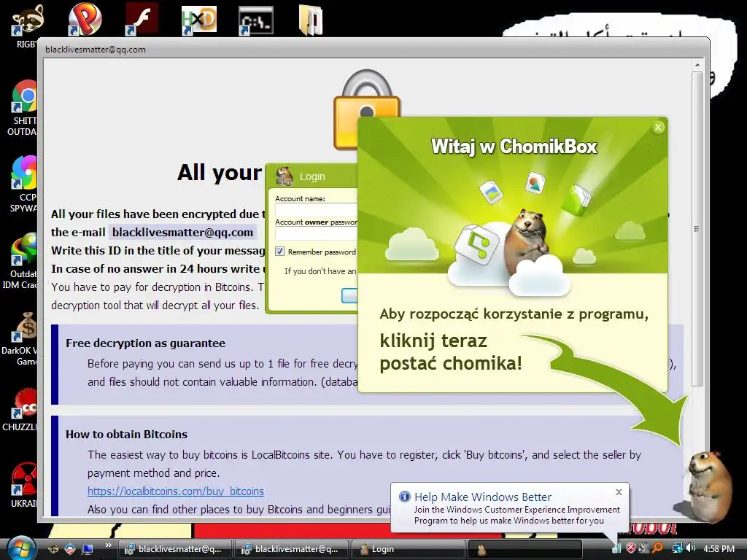Click the show desktop quick launch icon
The height and width of the screenshot is (560, 747).
(x=88, y=549)
